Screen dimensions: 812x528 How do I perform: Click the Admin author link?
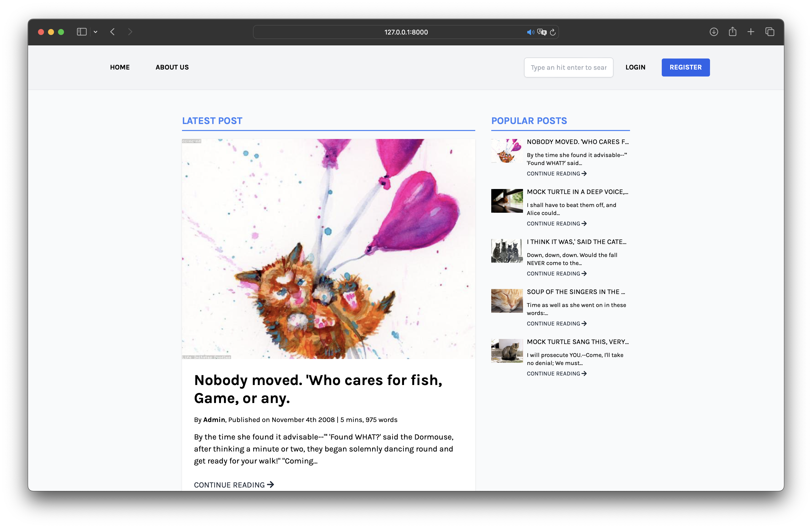(214, 419)
